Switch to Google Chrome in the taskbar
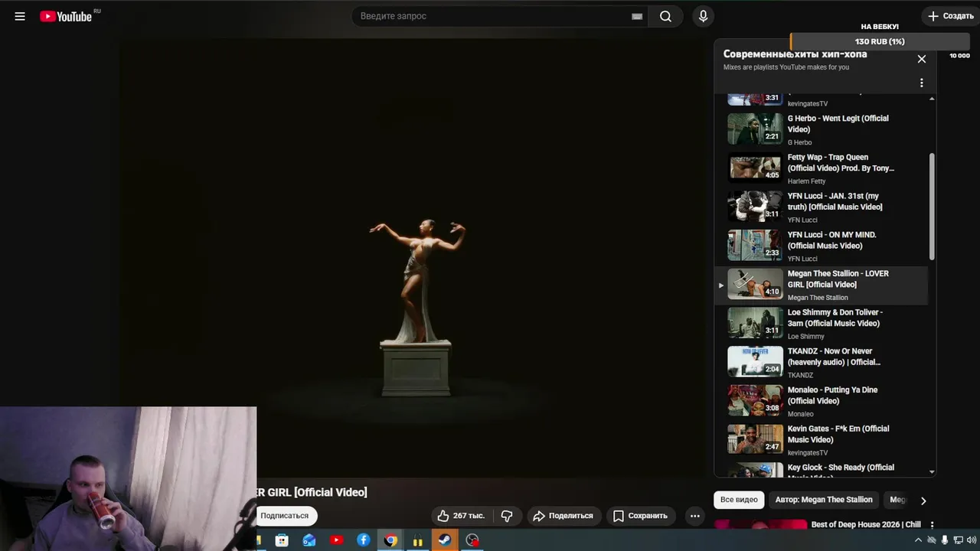 [390, 540]
